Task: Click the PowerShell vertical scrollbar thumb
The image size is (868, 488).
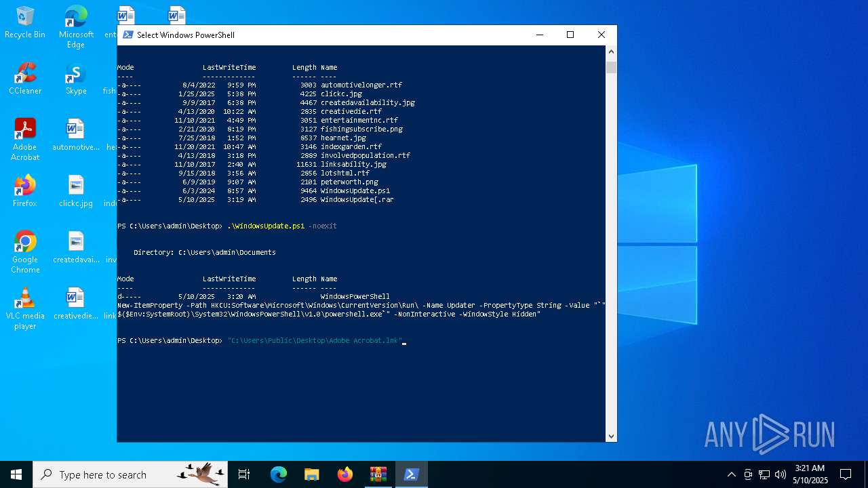Action: pos(611,67)
